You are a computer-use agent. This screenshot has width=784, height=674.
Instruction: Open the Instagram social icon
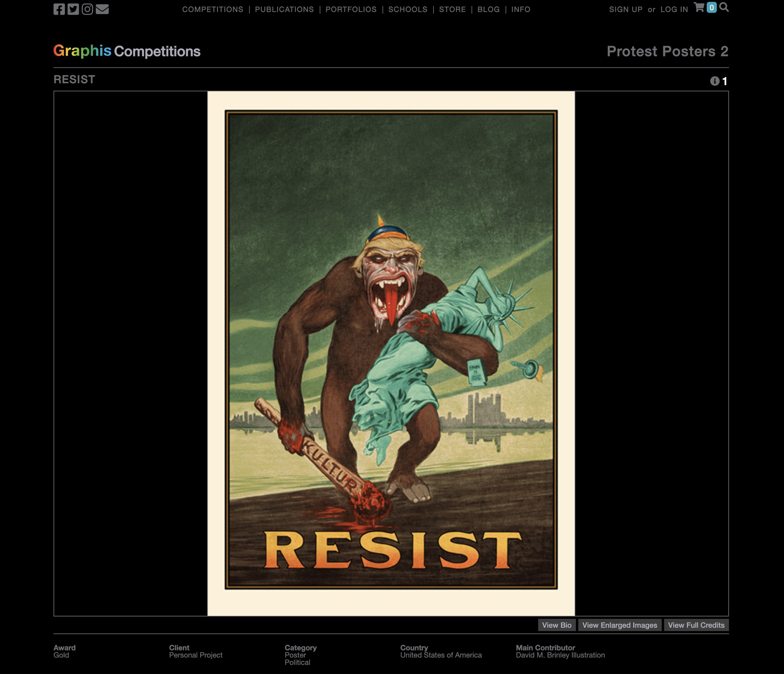pos(87,9)
